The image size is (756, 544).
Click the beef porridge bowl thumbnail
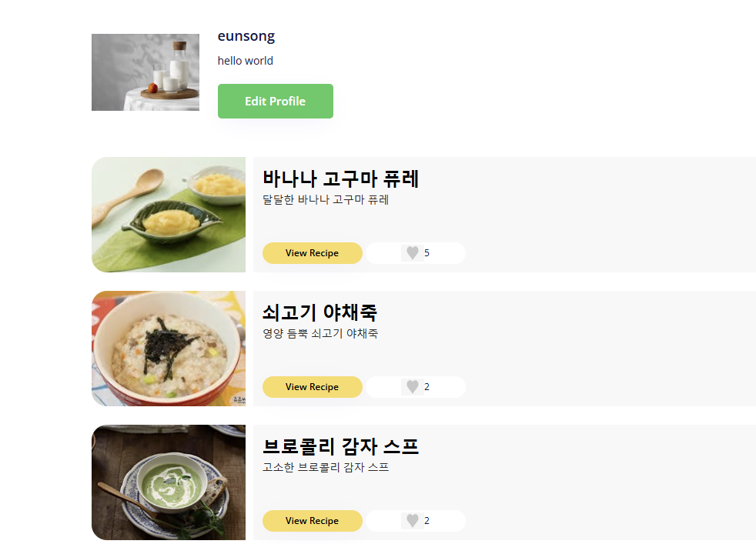tap(168, 349)
